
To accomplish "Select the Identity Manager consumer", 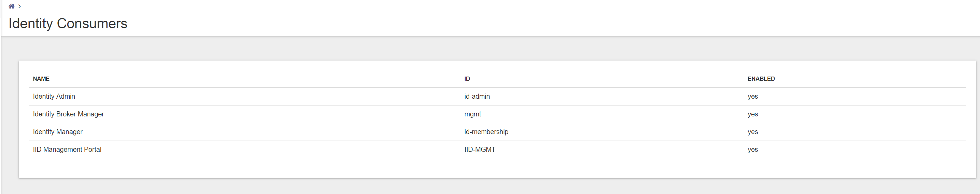I will pos(497,132).
